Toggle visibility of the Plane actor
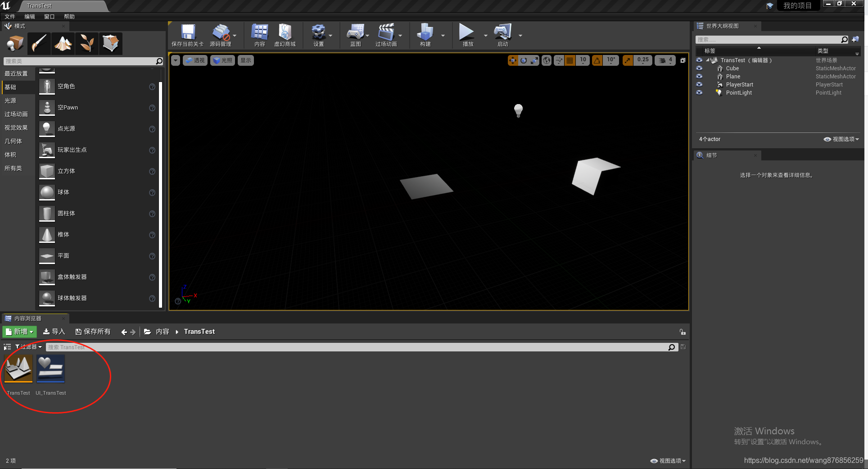 pos(699,77)
